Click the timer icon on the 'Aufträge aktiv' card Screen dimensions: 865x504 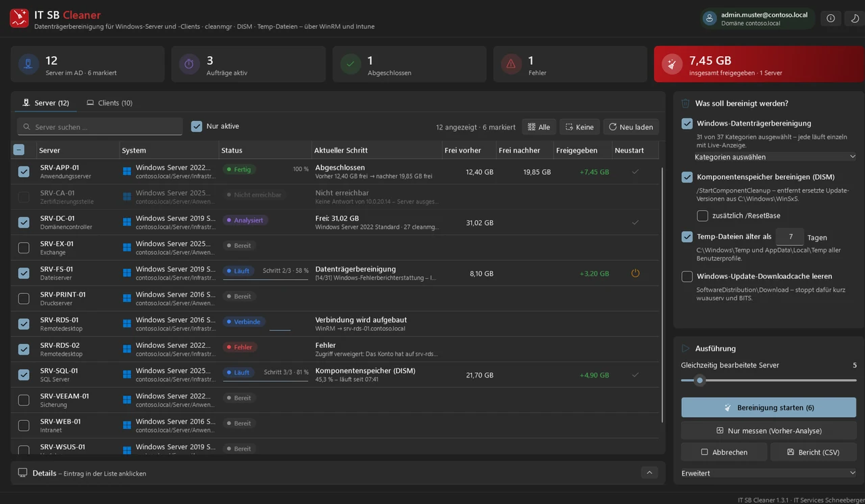tap(189, 64)
